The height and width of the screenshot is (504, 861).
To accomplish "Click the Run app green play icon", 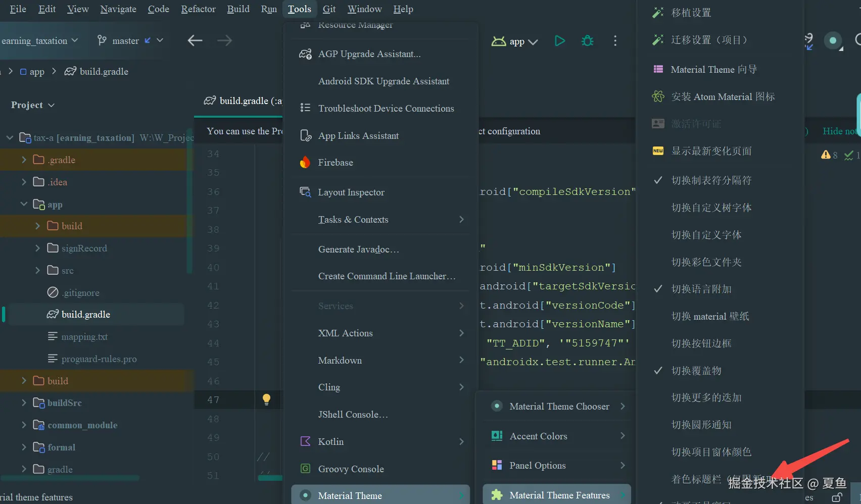I will 559,41.
